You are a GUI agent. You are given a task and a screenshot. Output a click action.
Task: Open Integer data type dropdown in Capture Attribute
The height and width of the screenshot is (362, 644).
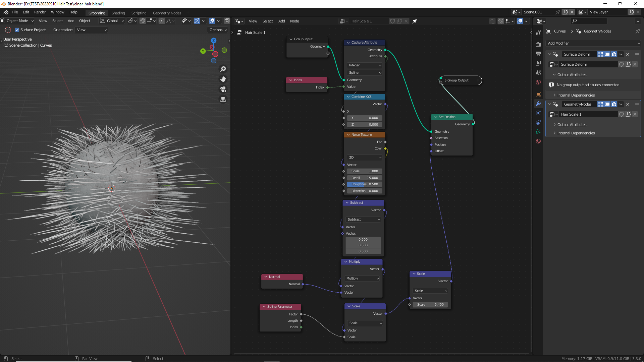pyautogui.click(x=365, y=65)
